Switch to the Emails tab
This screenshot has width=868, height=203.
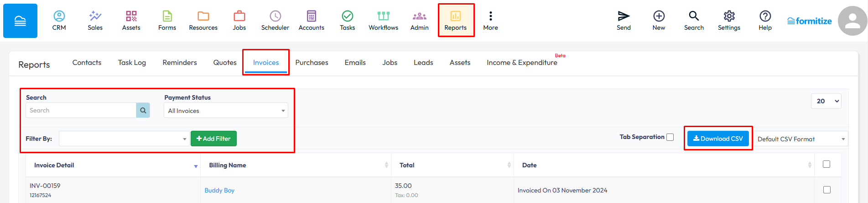coord(355,63)
